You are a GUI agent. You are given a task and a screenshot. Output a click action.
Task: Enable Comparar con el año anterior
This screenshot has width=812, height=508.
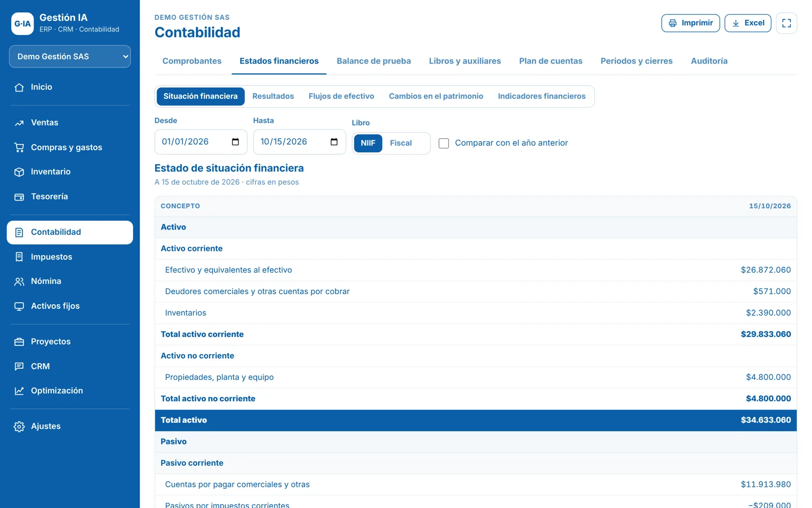pyautogui.click(x=444, y=143)
